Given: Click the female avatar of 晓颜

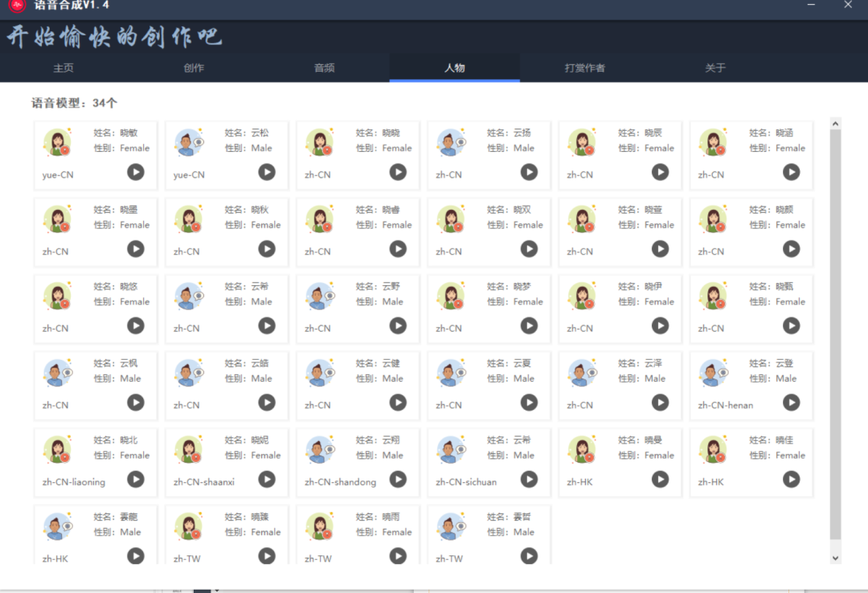Looking at the screenshot, I should [x=714, y=219].
